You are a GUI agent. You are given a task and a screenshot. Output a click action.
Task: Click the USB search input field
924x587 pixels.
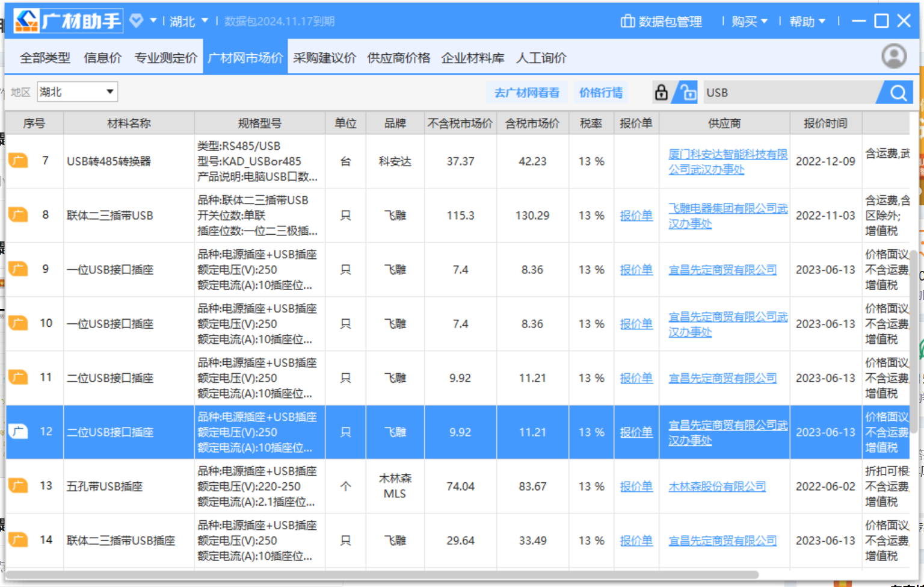(x=790, y=92)
